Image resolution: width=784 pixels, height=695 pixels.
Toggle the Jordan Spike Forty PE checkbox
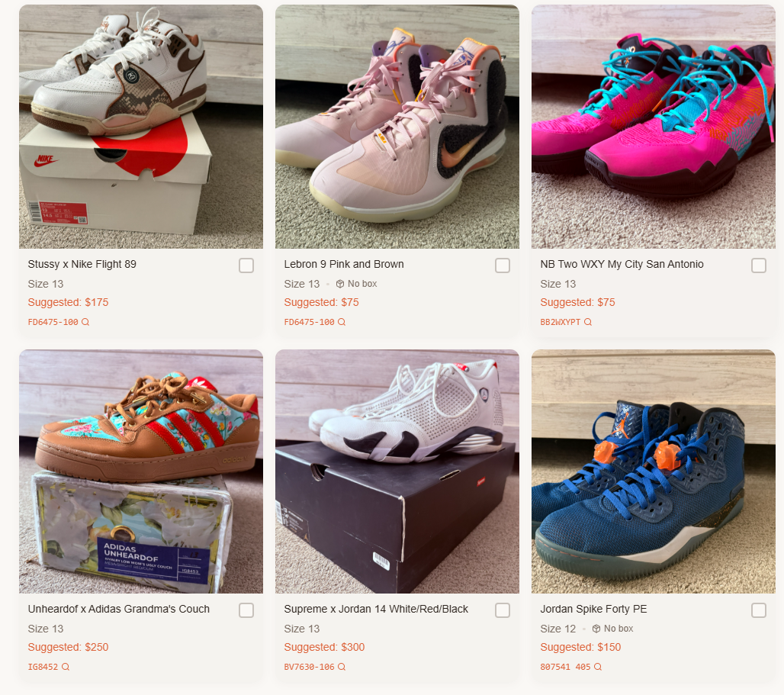pyautogui.click(x=759, y=610)
